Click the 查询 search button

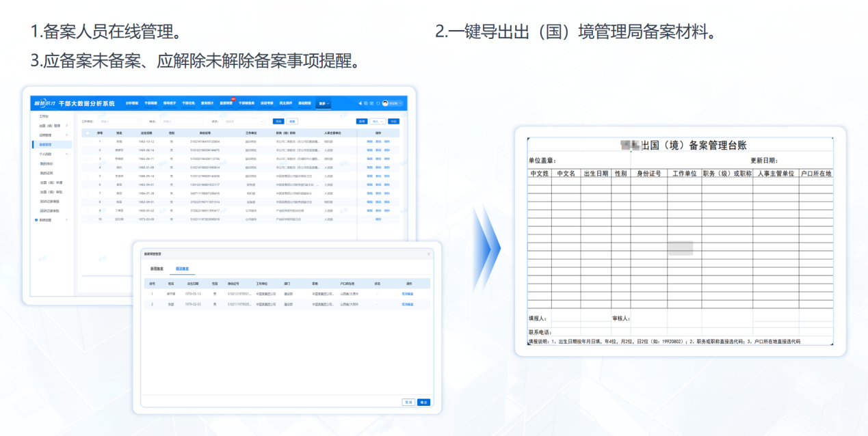tap(279, 120)
